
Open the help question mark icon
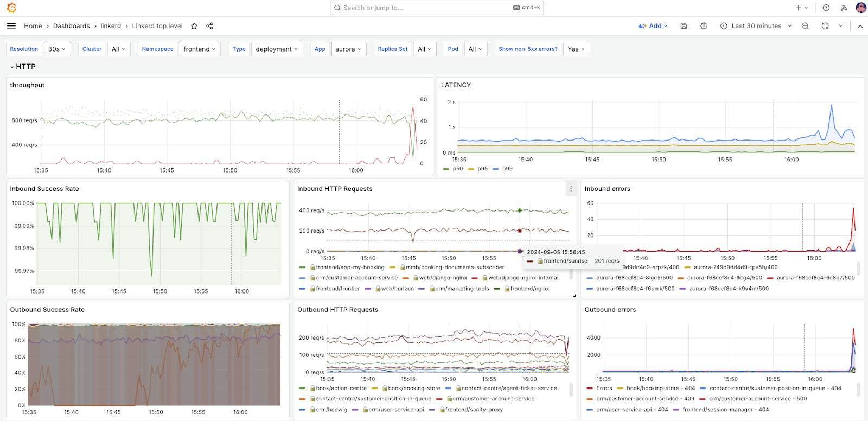click(x=826, y=8)
